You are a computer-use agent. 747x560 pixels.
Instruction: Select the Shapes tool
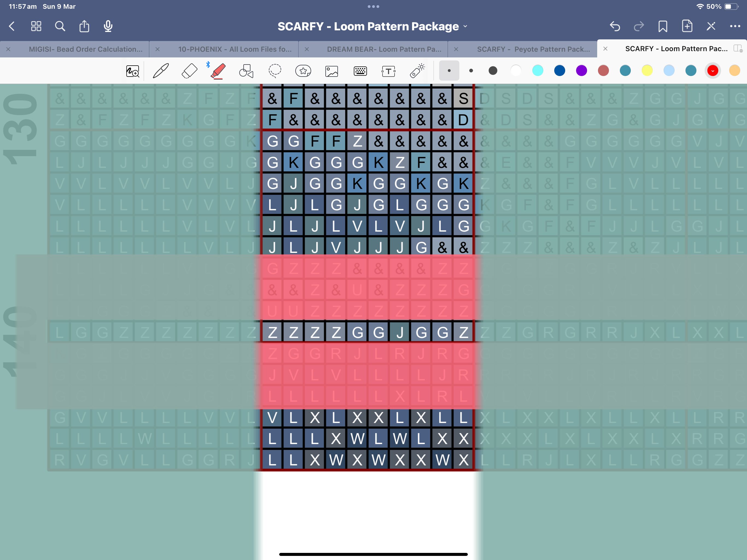(246, 71)
